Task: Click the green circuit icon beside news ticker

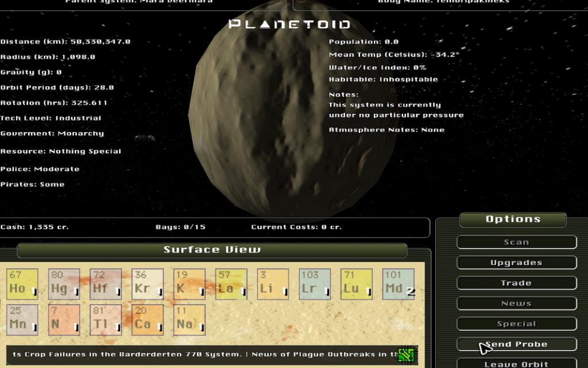Action: [407, 354]
